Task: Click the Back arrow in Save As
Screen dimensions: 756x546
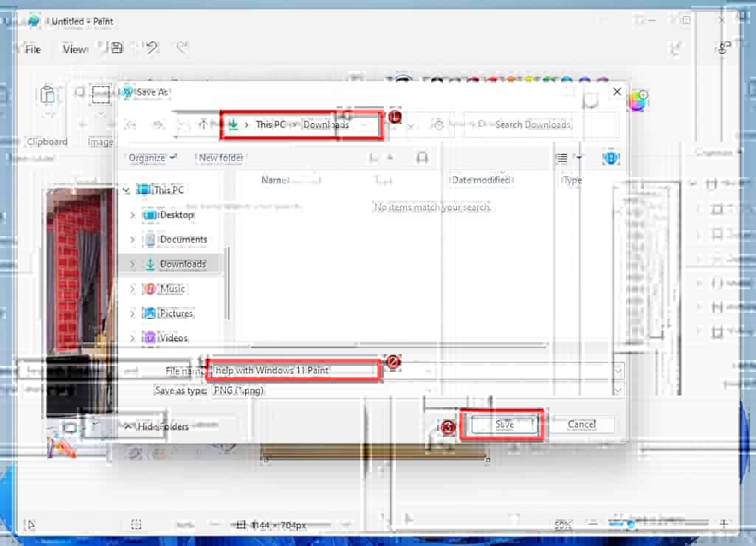Action: [130, 125]
